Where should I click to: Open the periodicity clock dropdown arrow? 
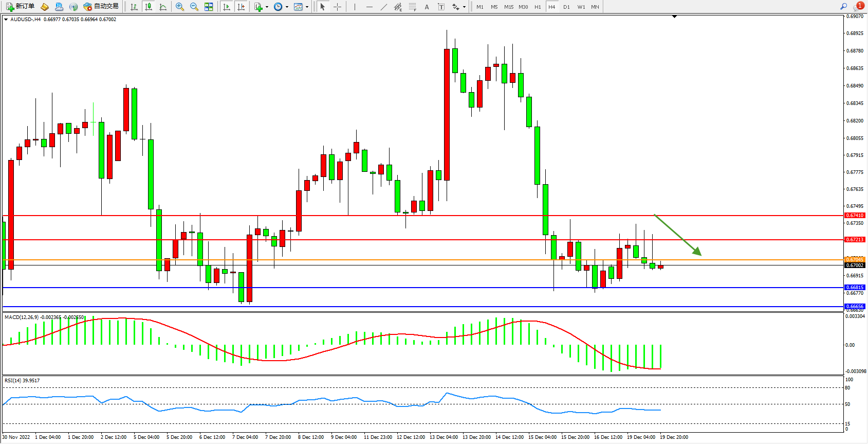click(x=287, y=7)
